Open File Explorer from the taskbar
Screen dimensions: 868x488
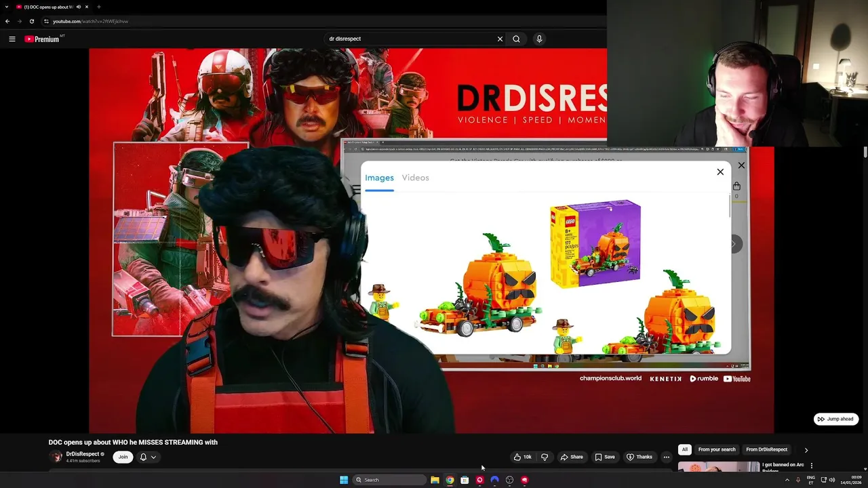pyautogui.click(x=435, y=480)
